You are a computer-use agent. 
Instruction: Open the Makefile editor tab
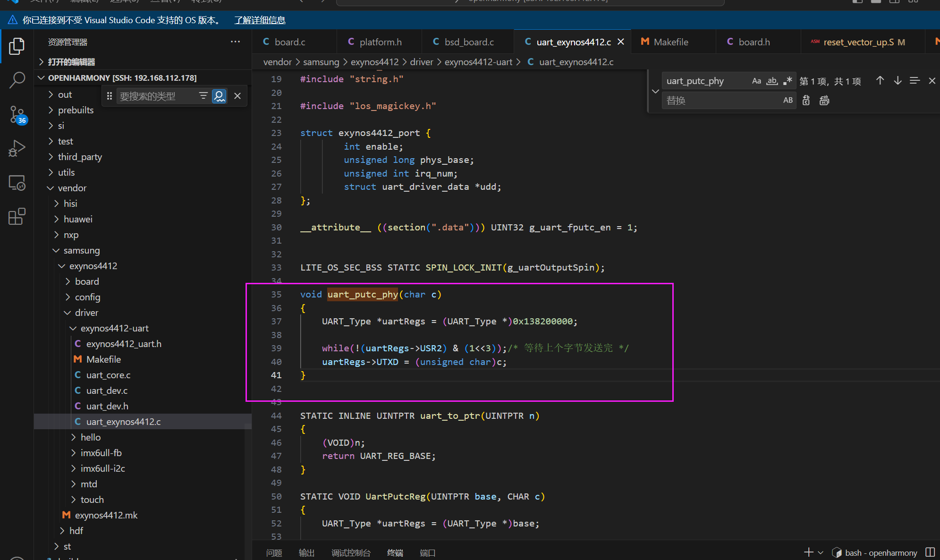[670, 42]
